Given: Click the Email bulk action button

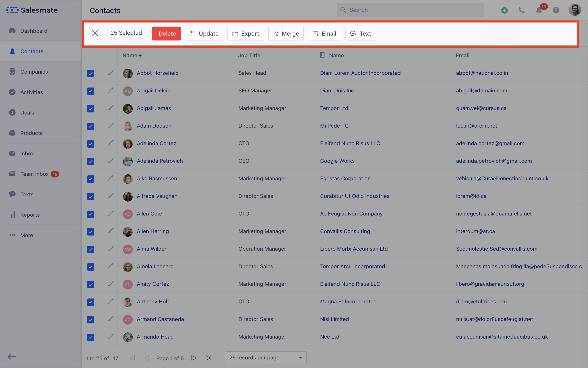Looking at the screenshot, I should [325, 33].
